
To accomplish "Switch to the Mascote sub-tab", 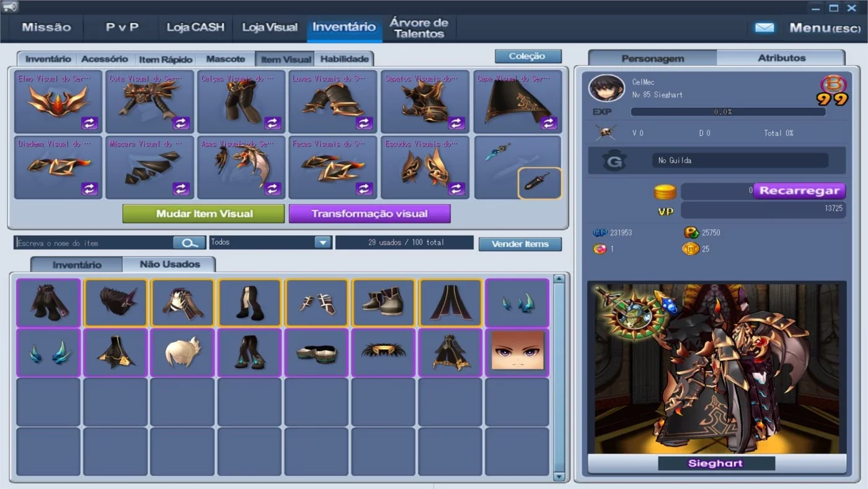I will [226, 59].
